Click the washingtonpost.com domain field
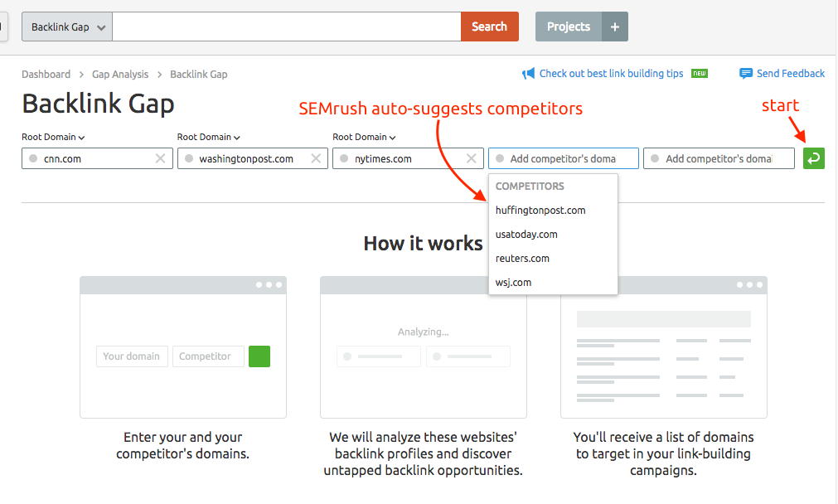This screenshot has width=838, height=504. [x=252, y=158]
